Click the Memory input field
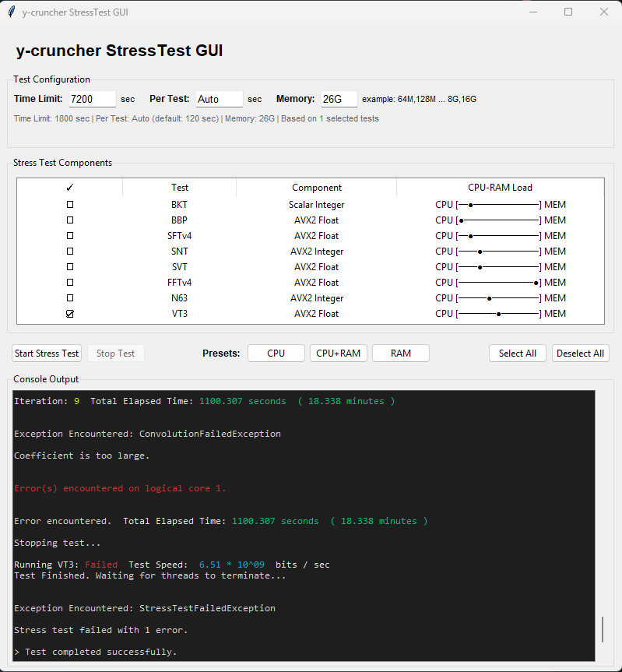This screenshot has width=622, height=672. (339, 99)
